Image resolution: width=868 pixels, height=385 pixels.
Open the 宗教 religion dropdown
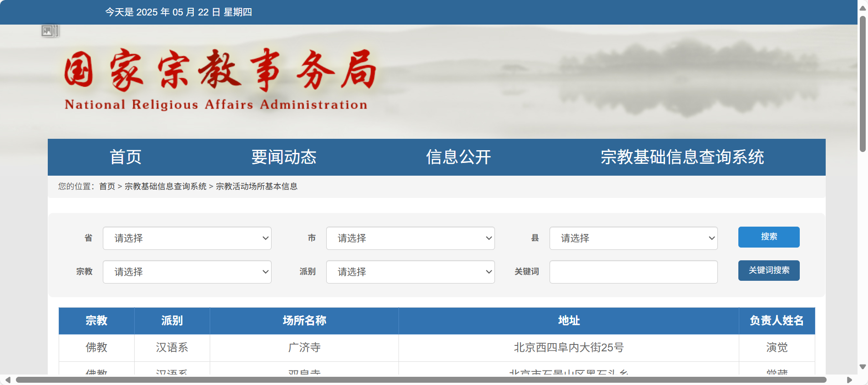[187, 272]
